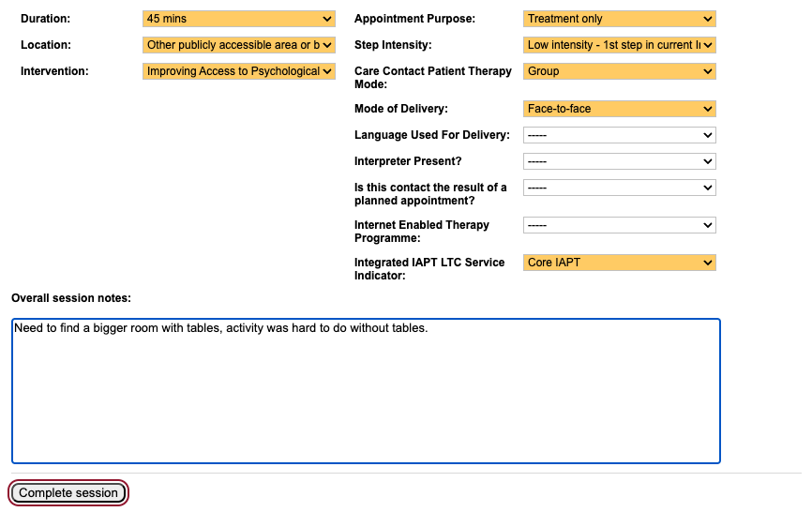Expand the Step Intensity dropdown
The image size is (812, 512).
tap(619, 45)
